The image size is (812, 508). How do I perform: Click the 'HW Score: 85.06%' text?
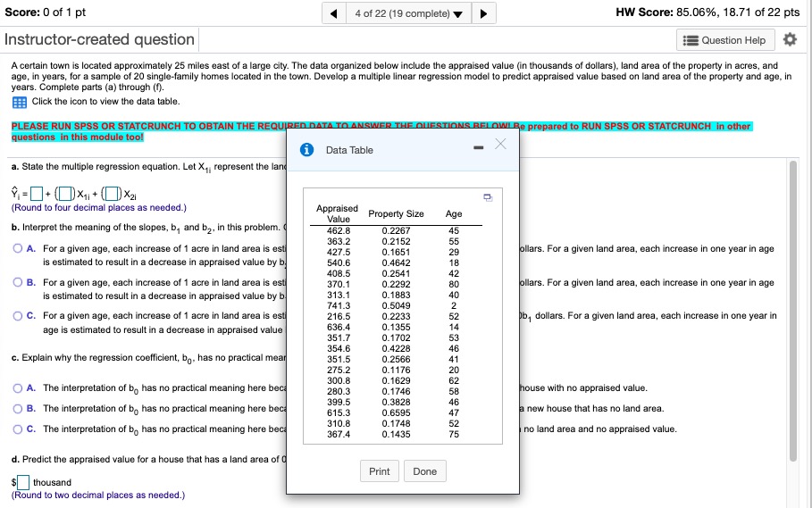point(707,12)
